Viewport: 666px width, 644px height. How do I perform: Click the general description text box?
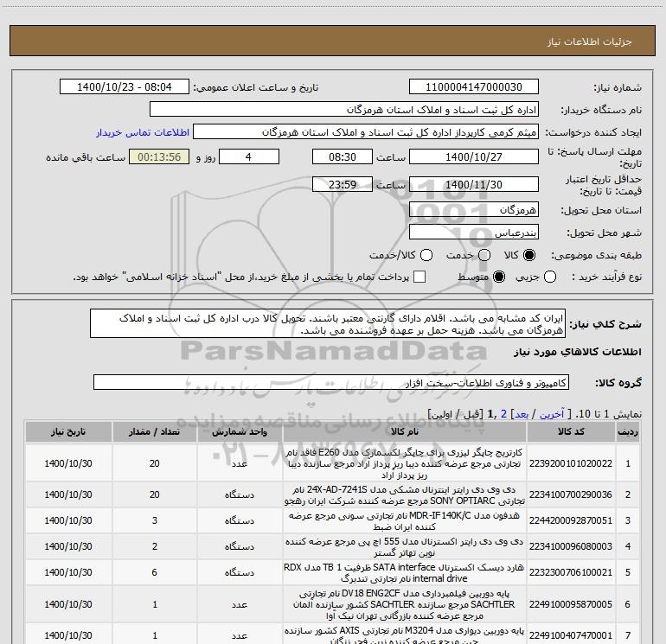(x=328, y=323)
